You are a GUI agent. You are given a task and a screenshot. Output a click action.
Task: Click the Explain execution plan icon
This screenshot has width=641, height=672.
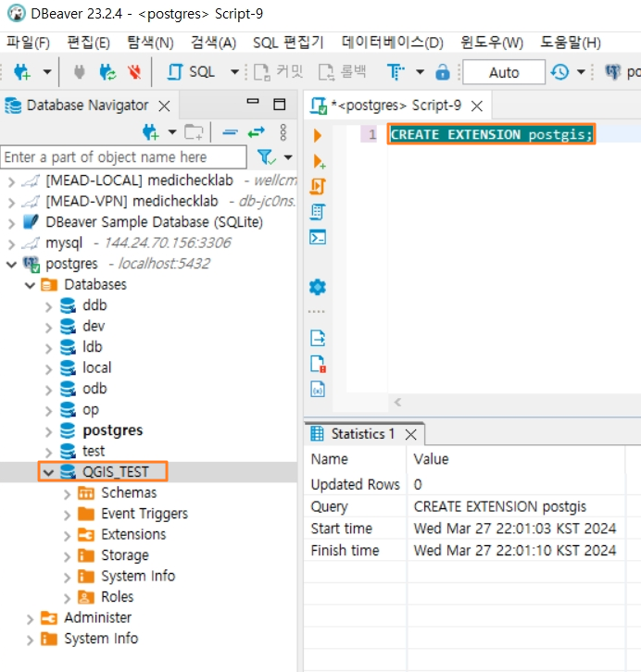click(x=318, y=212)
